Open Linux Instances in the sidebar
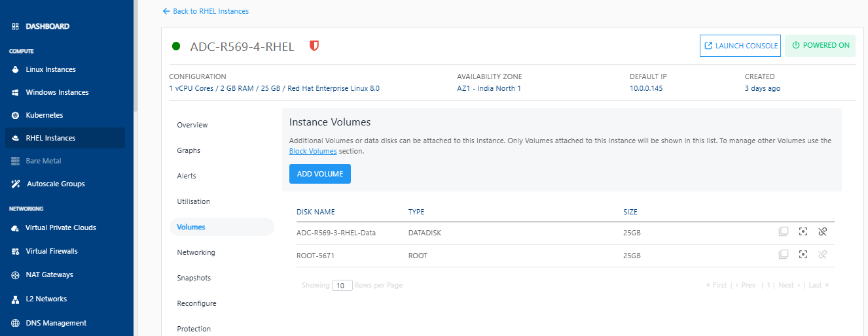This screenshot has height=336, width=868. pos(51,69)
